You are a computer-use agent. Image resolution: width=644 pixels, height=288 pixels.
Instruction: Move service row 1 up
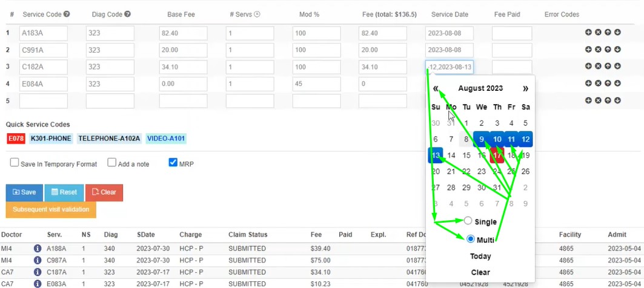(x=608, y=33)
